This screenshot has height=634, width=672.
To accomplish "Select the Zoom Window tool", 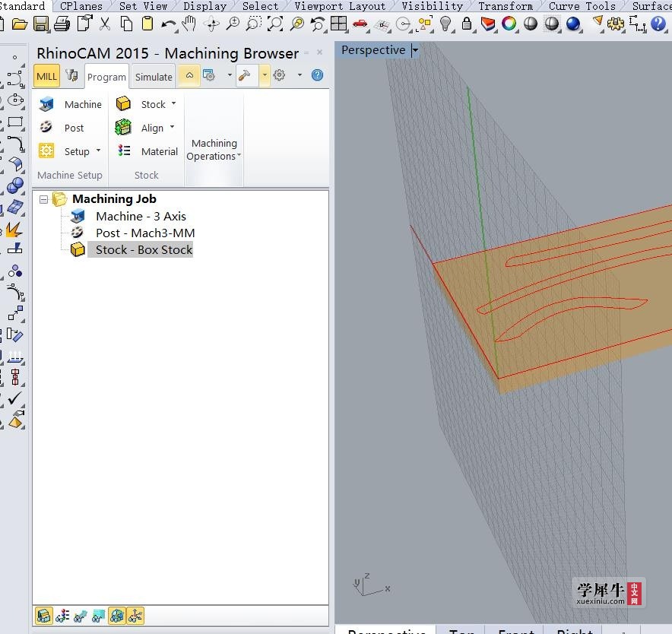I will 254,24.
